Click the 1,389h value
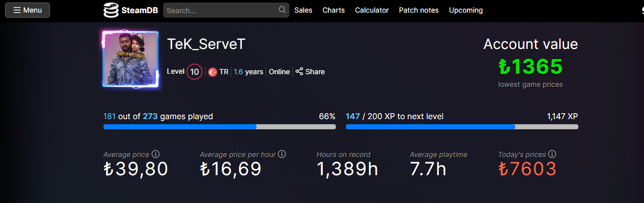 348,169
